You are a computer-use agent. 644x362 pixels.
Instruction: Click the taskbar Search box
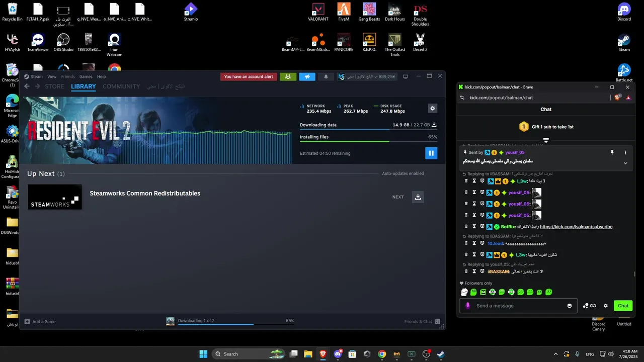click(x=248, y=354)
